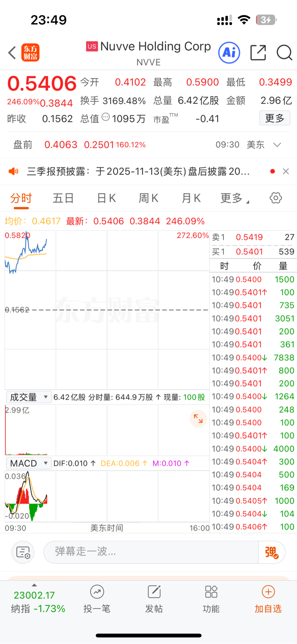Switch to the 周K tab
The height and width of the screenshot is (644, 297).
click(148, 198)
